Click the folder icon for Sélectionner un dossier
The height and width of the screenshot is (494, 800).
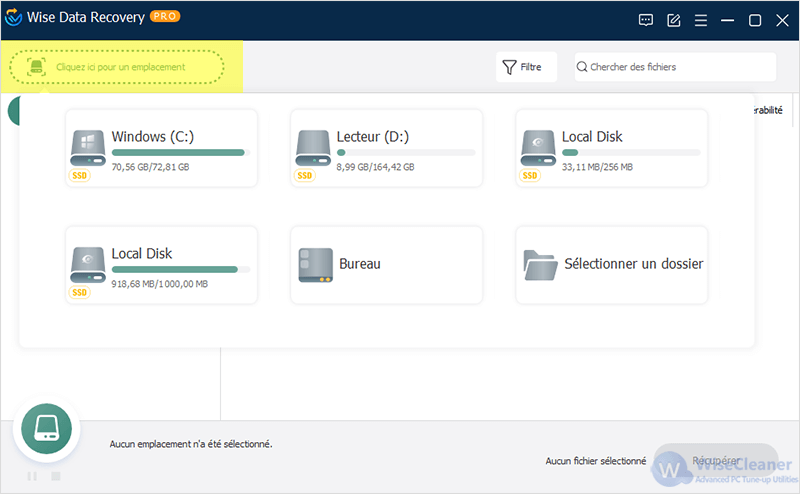pos(540,265)
